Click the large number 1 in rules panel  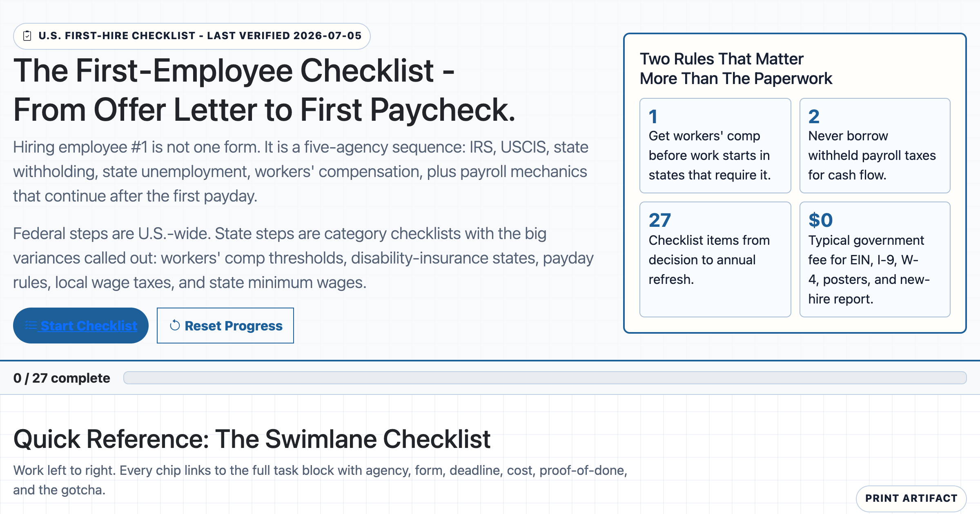pyautogui.click(x=653, y=117)
